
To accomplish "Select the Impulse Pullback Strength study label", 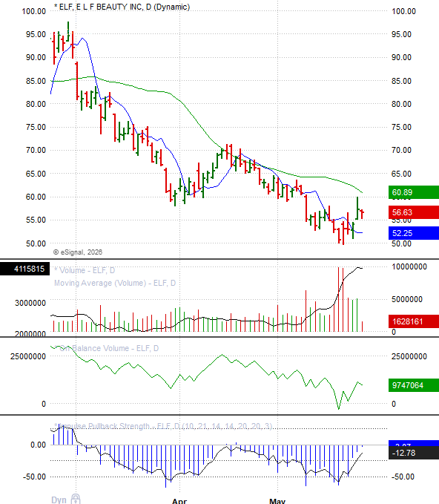I will point(163,426).
